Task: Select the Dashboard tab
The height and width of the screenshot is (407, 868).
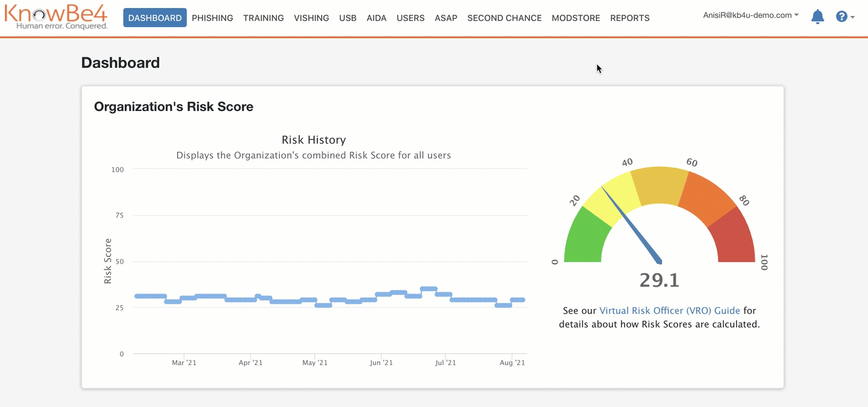Action: (155, 18)
